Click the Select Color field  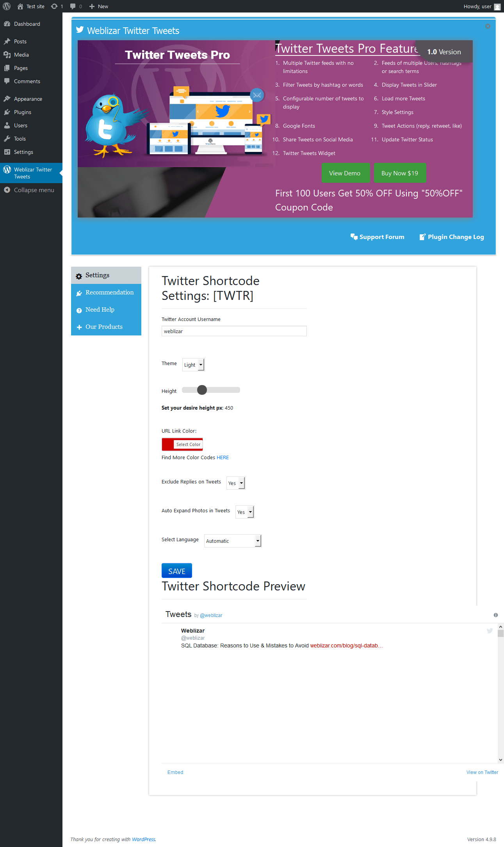tap(188, 444)
